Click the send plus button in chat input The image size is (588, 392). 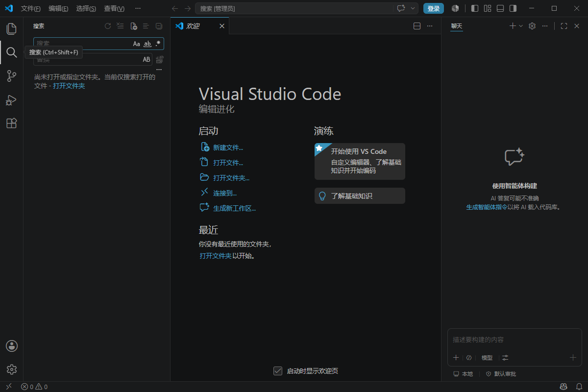573,358
